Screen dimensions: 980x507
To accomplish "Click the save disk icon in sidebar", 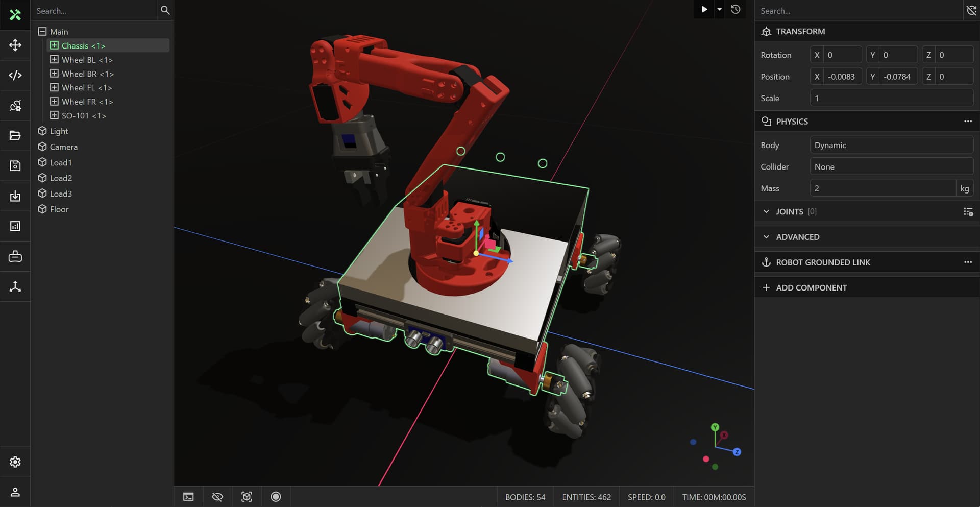I will pyautogui.click(x=15, y=166).
